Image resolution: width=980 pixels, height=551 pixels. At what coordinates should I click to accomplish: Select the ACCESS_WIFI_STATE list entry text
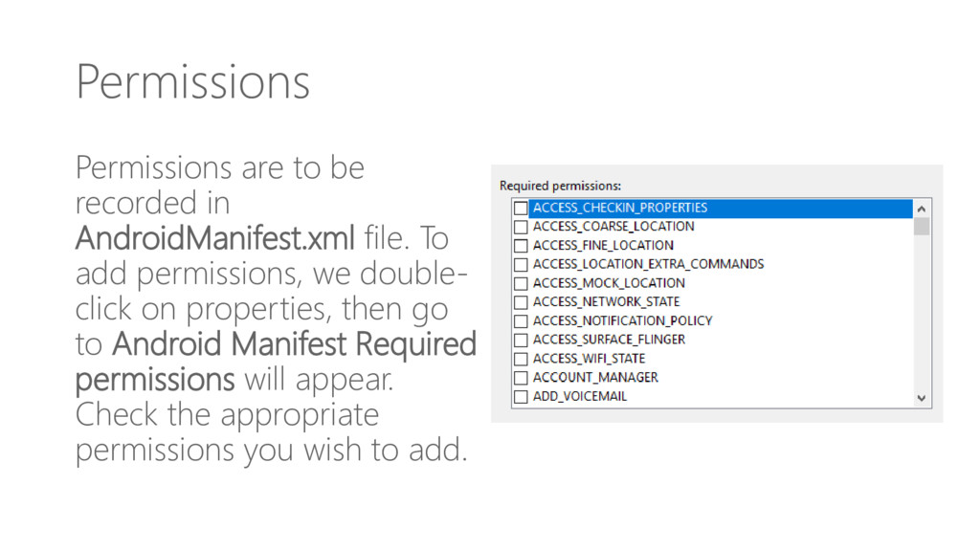[x=589, y=359]
